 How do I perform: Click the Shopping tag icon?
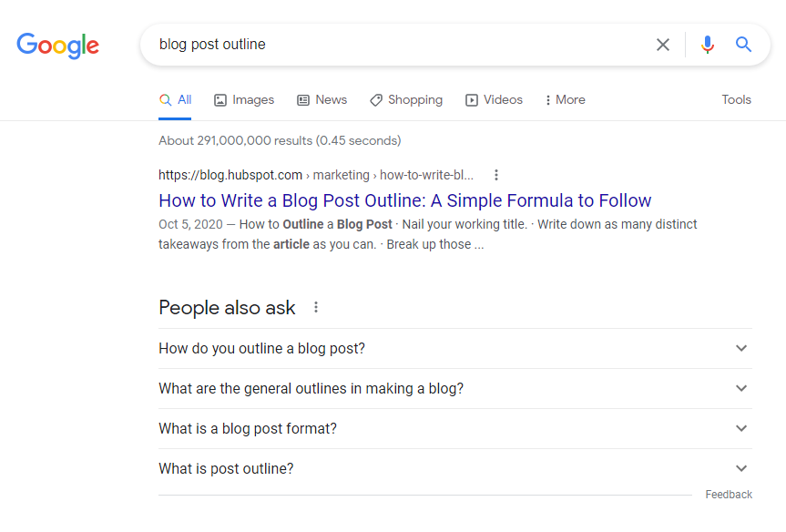point(376,100)
